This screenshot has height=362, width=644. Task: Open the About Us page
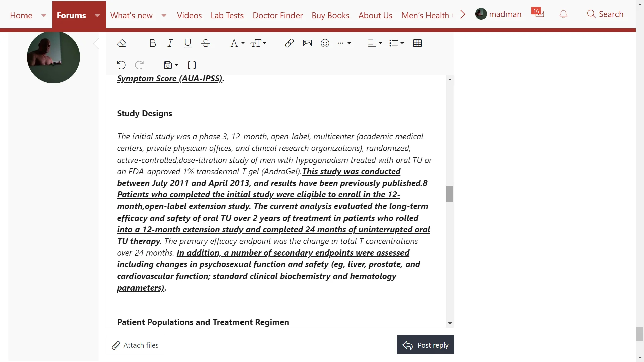pyautogui.click(x=375, y=15)
